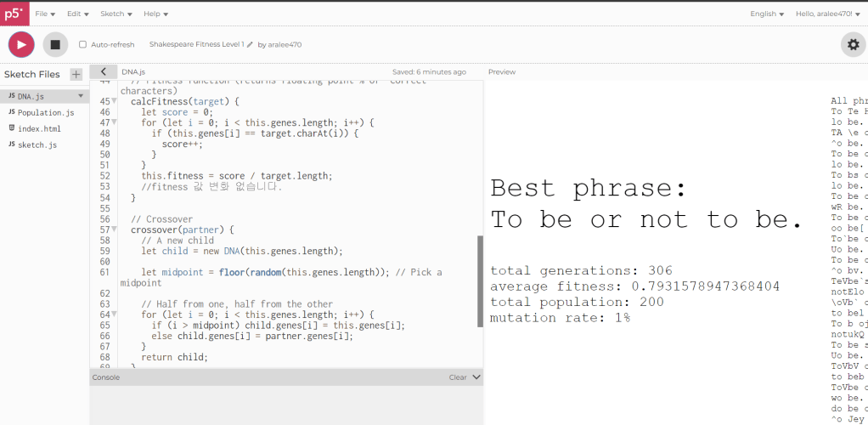
Task: Collapse the Console with the chevron
Action: click(x=476, y=377)
